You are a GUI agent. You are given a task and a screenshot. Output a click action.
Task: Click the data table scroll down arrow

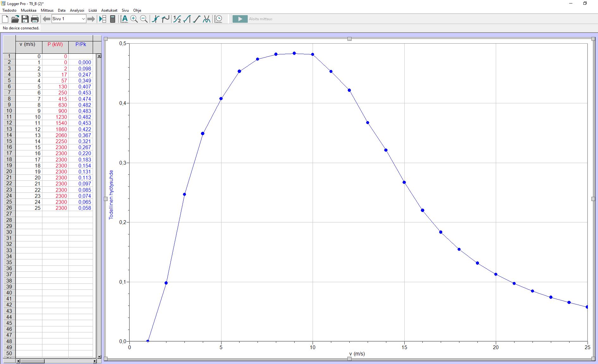99,357
